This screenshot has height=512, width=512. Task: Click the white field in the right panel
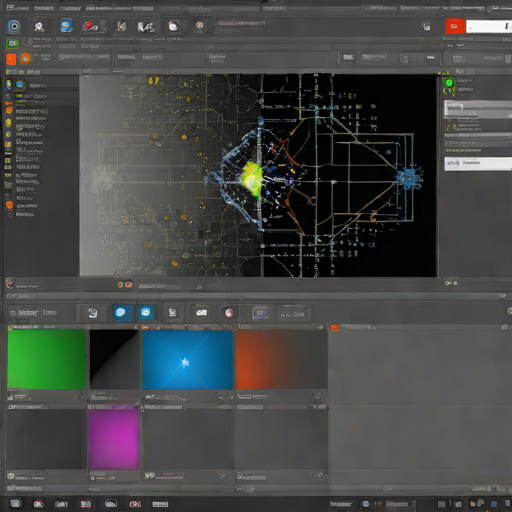pyautogui.click(x=478, y=164)
